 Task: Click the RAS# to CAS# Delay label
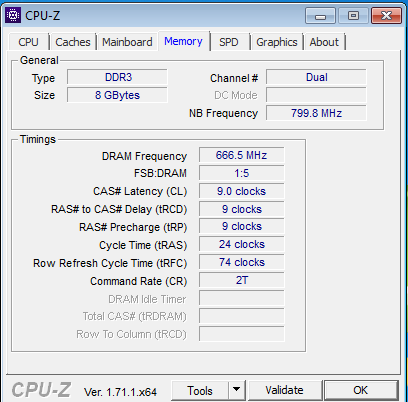[119, 209]
